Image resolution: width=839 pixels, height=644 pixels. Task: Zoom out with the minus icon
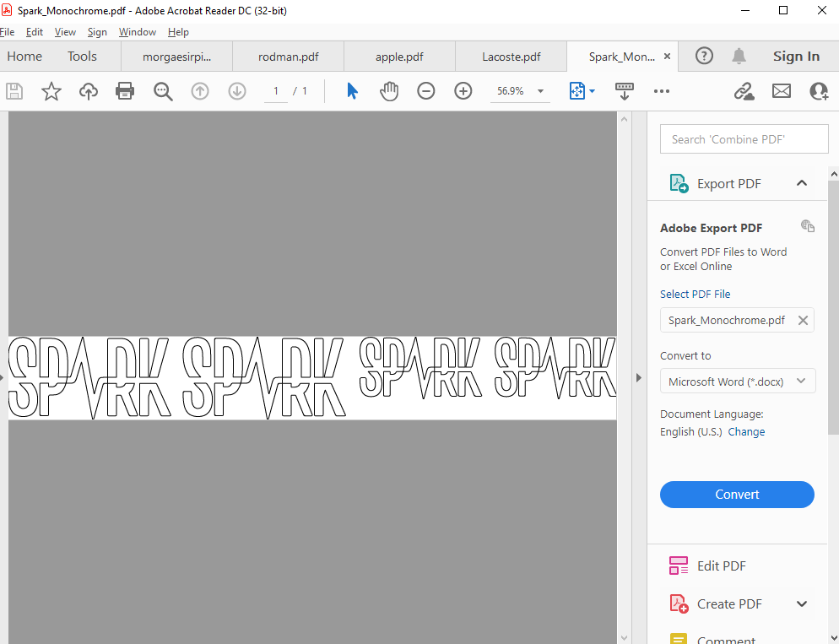[x=426, y=91]
